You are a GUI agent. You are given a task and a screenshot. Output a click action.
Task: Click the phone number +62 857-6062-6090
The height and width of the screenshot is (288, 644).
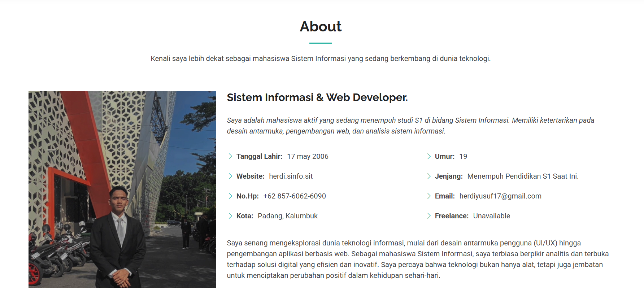pyautogui.click(x=295, y=196)
